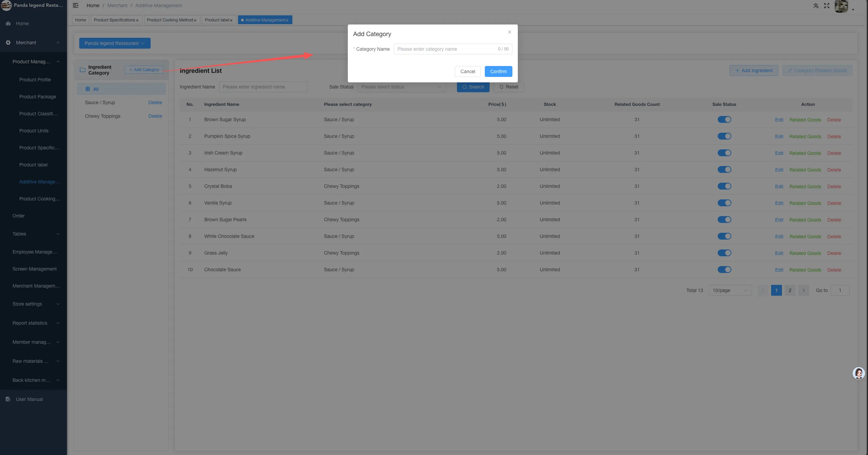Close the Product label tab

231,20
